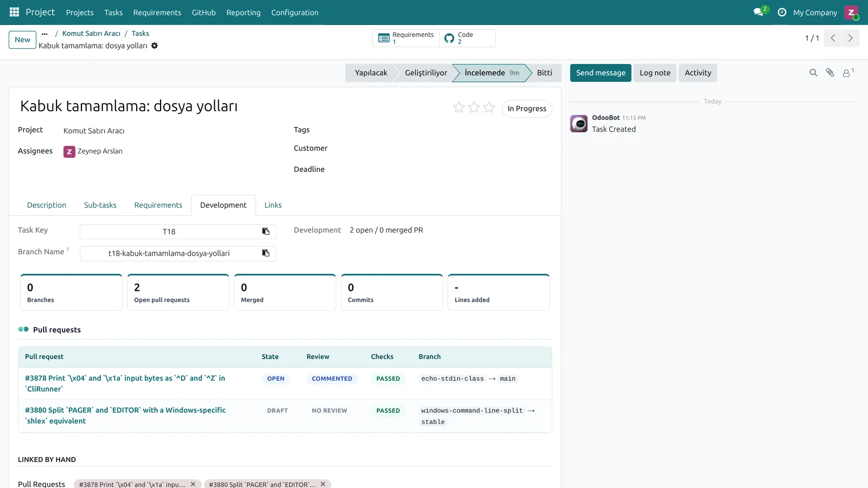Open the apps grid menu icon
This screenshot has height=488, width=868.
coord(14,12)
